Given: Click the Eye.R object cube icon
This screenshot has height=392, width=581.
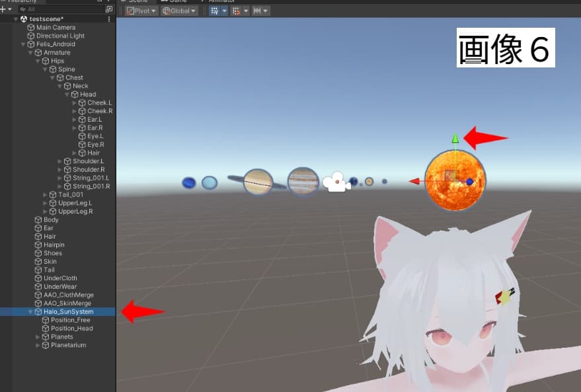Looking at the screenshot, I should 82,145.
